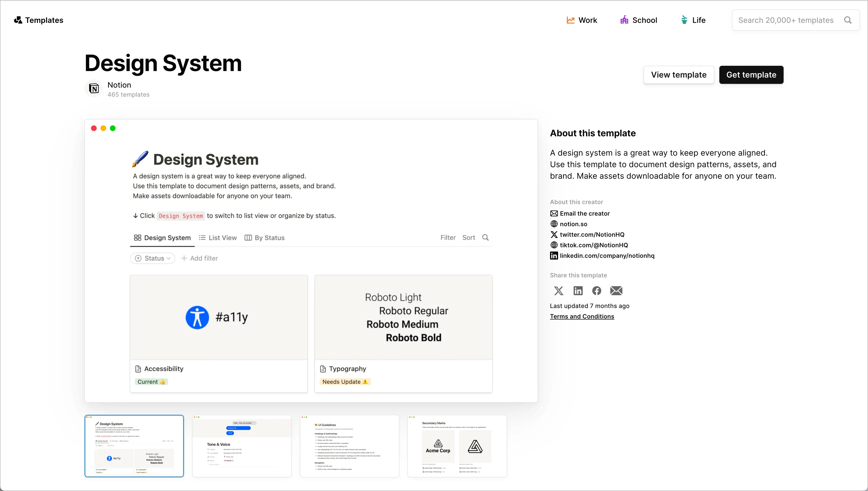Click the Get template button

point(751,75)
